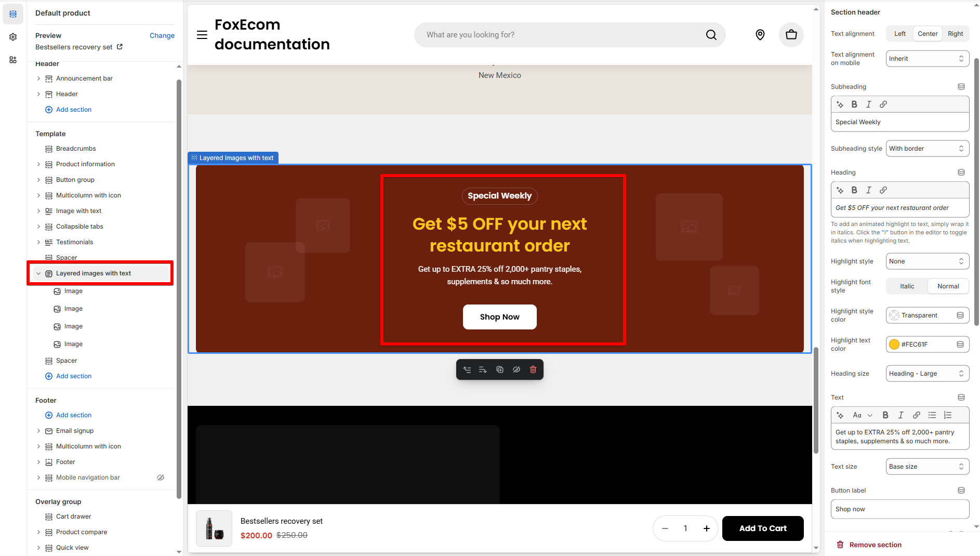This screenshot has width=980, height=556.
Task: Open Text alignment on mobile dropdown
Action: pos(928,59)
